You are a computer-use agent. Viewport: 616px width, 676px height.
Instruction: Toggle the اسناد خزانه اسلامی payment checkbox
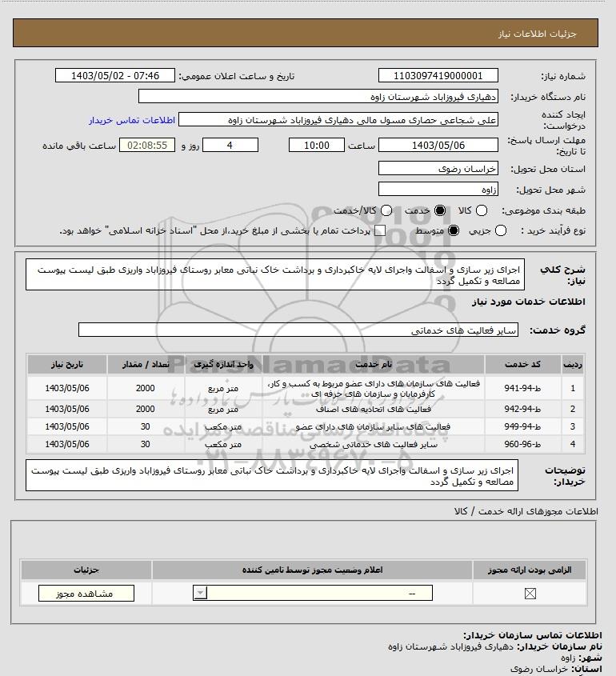(x=379, y=230)
